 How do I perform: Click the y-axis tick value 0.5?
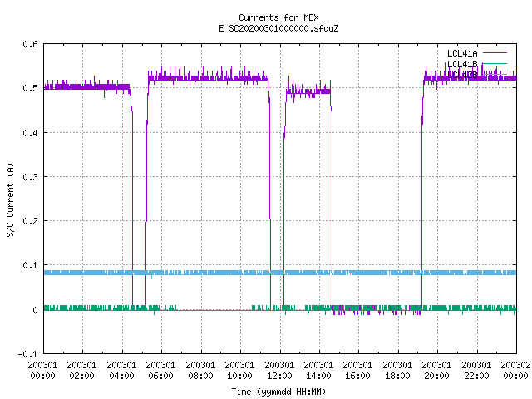click(30, 88)
